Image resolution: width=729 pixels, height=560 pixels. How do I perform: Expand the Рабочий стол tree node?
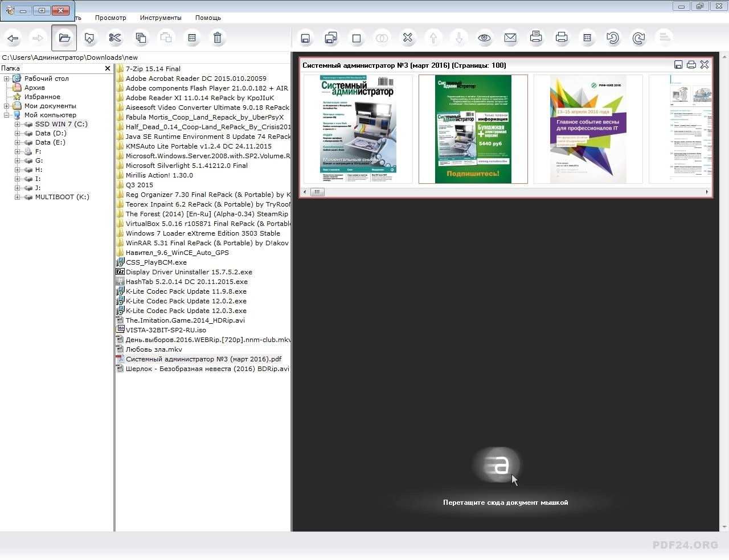coord(7,79)
